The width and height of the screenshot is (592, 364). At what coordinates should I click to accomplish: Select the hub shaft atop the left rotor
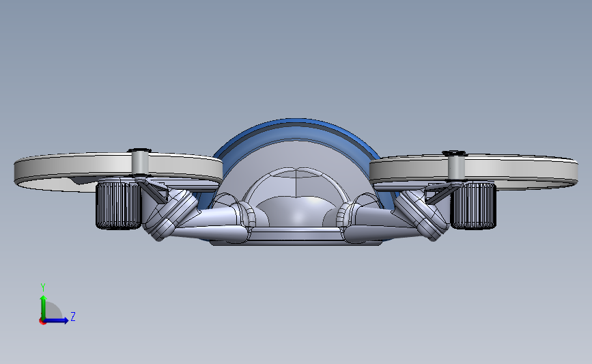[140, 163]
